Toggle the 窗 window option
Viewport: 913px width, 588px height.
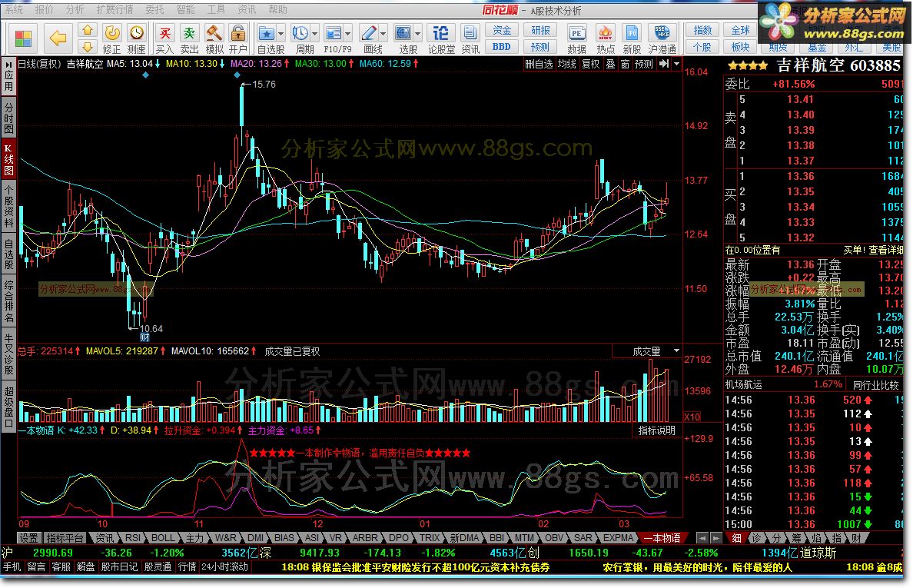tap(625, 64)
